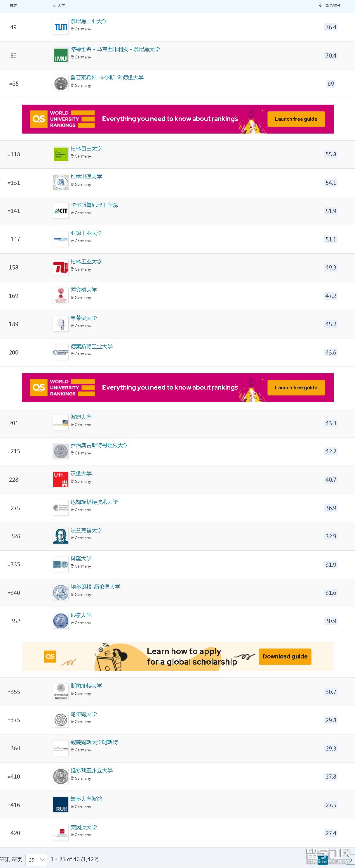Open 鲁普莱希特-卡尔斯-海德堡大学 page
355x868 pixels.
click(107, 77)
